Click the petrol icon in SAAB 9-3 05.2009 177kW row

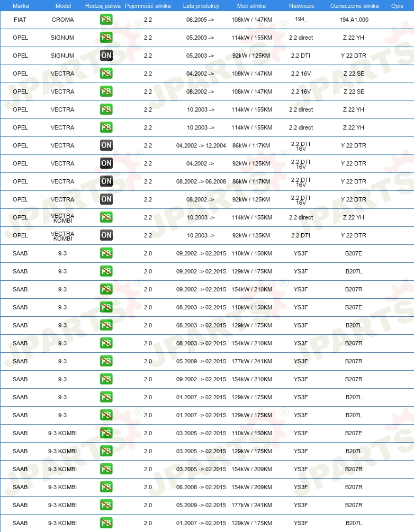pos(106,361)
